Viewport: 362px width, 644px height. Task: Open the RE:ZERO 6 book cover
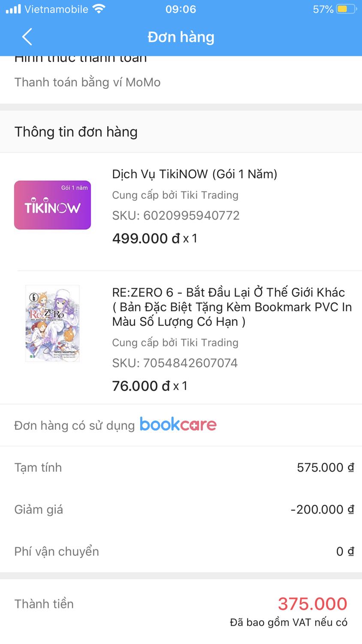tap(52, 323)
